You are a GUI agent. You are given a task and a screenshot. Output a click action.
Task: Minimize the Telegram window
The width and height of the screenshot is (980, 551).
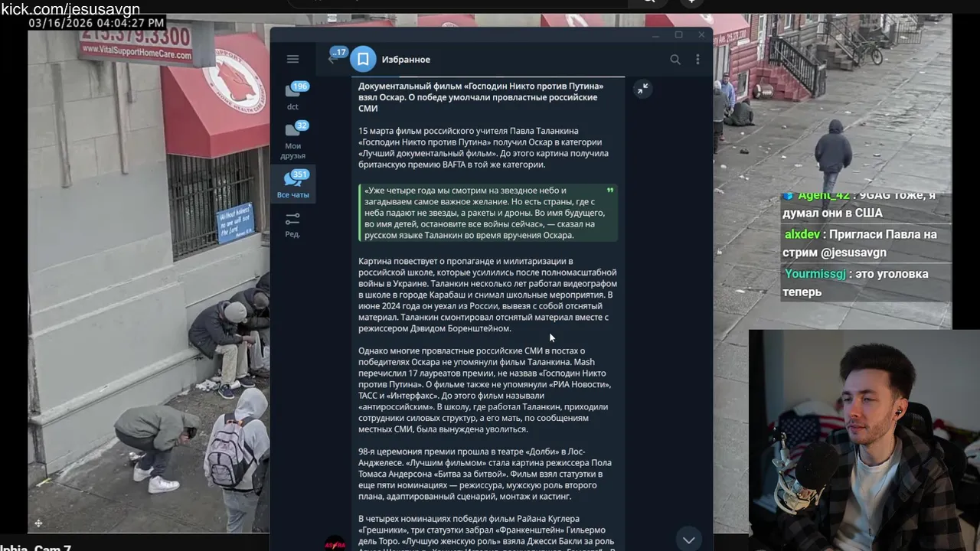[x=655, y=35]
